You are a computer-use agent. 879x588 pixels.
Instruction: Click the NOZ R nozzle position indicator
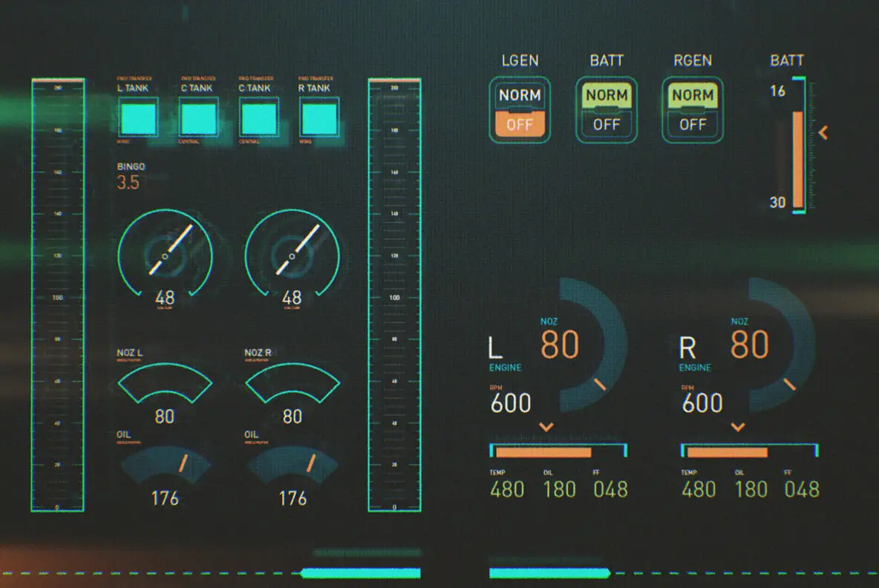pyautogui.click(x=292, y=382)
